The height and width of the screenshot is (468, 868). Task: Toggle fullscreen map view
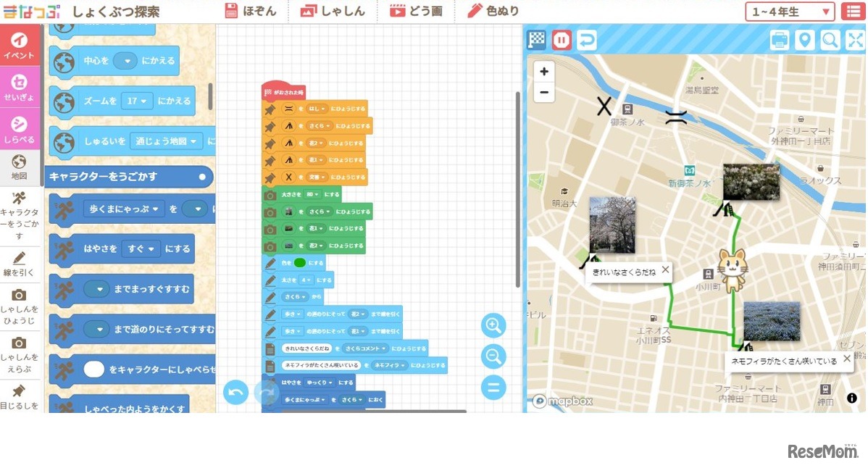click(x=855, y=40)
